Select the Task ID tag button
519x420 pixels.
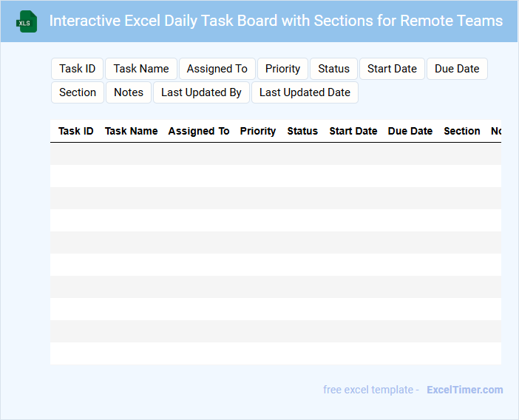[x=77, y=69]
